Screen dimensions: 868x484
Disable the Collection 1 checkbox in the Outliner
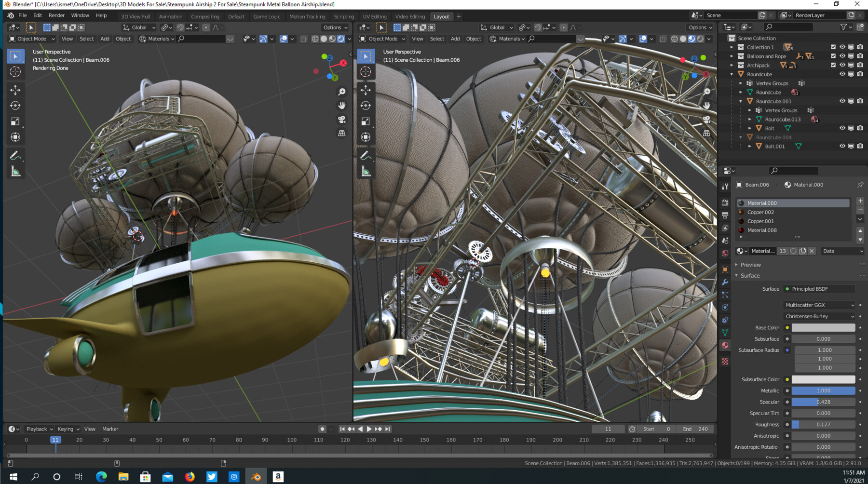click(x=833, y=47)
